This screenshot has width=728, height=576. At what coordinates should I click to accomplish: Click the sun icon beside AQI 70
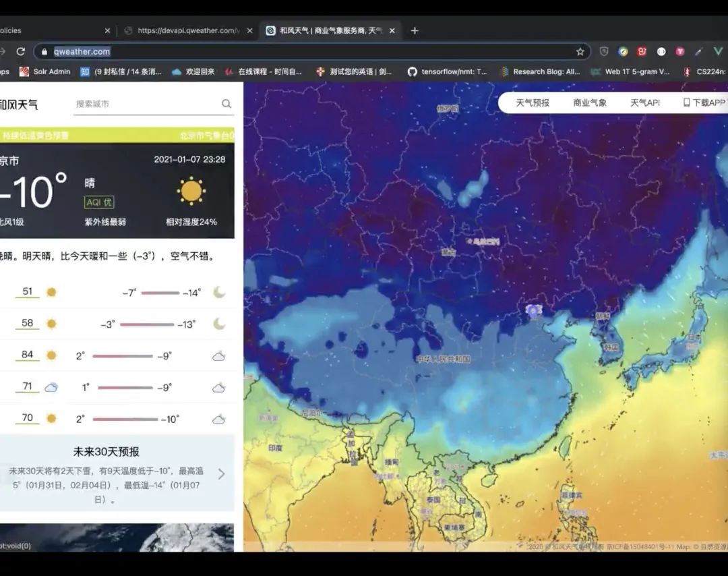(x=51, y=418)
